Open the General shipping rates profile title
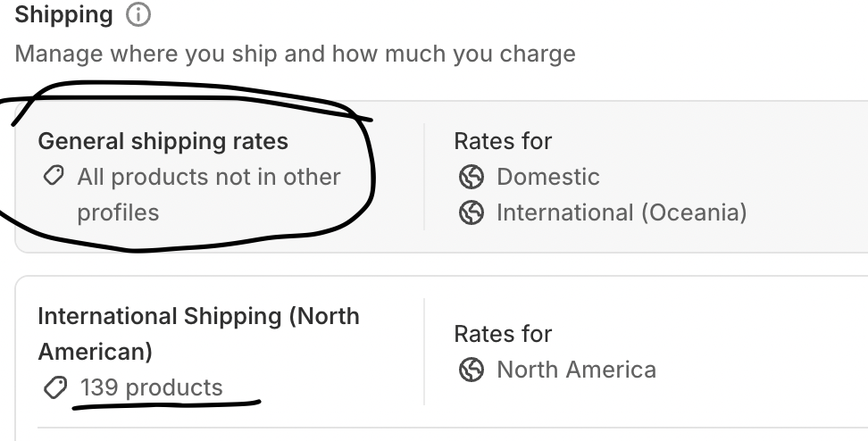The width and height of the screenshot is (868, 441). (163, 141)
